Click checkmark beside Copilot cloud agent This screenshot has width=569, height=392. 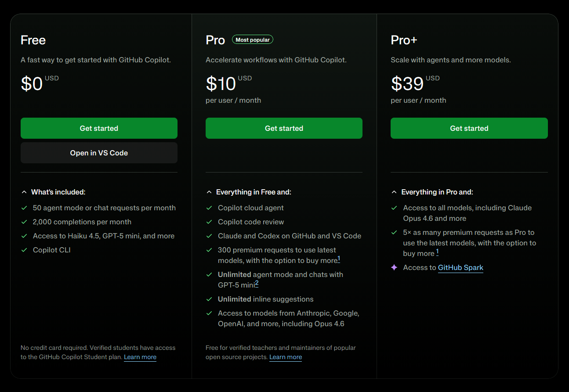209,208
